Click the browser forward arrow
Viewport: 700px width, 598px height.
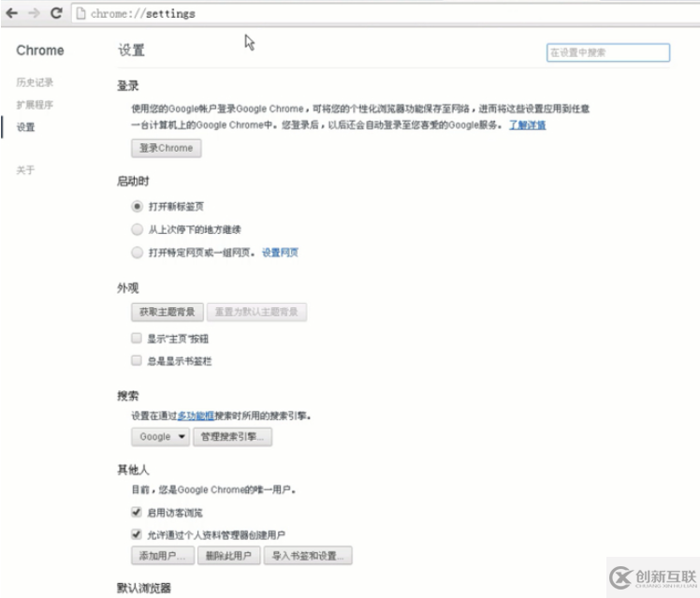[34, 13]
